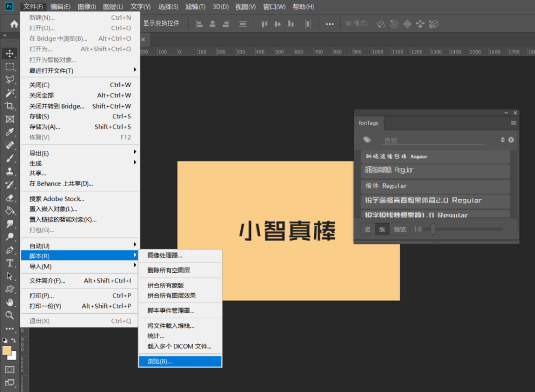Image resolution: width=535 pixels, height=392 pixels.
Task: Select the Hand tool
Action: tap(10, 302)
